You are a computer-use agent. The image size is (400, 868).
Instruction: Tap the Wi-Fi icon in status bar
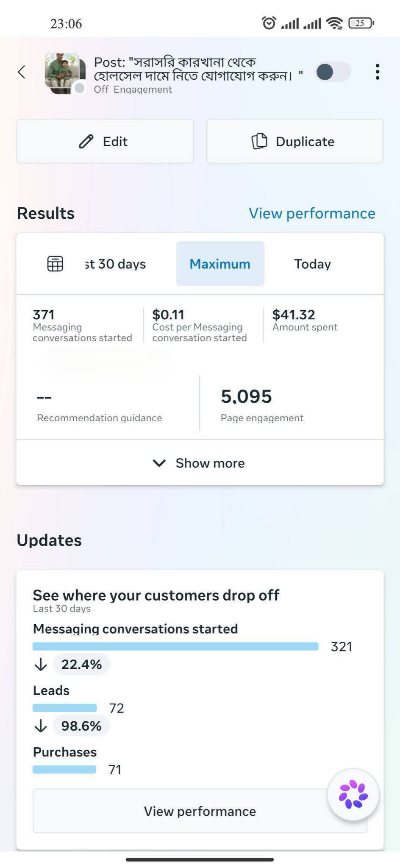335,23
